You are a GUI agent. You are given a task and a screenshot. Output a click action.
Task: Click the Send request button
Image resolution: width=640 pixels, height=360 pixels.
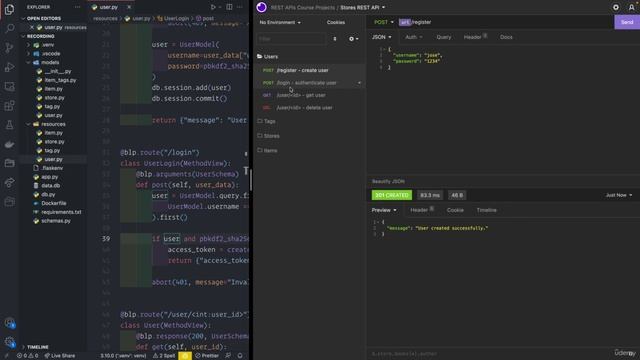coord(627,22)
